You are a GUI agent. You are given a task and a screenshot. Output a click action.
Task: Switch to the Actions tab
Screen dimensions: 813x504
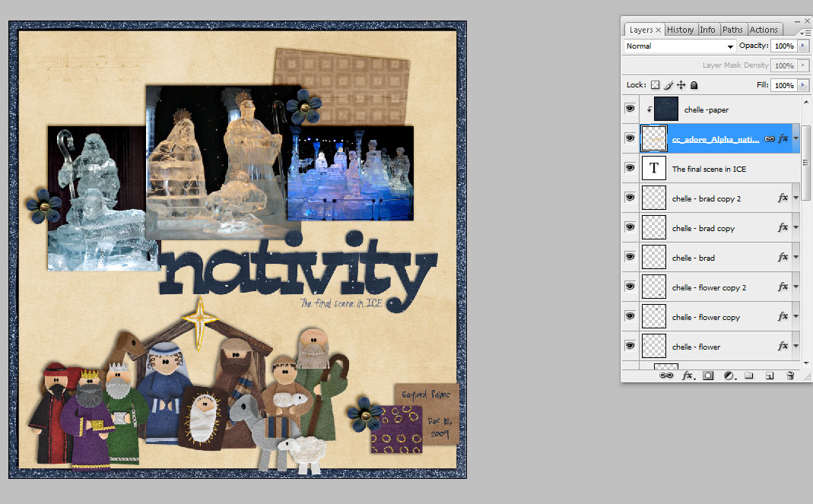point(764,30)
